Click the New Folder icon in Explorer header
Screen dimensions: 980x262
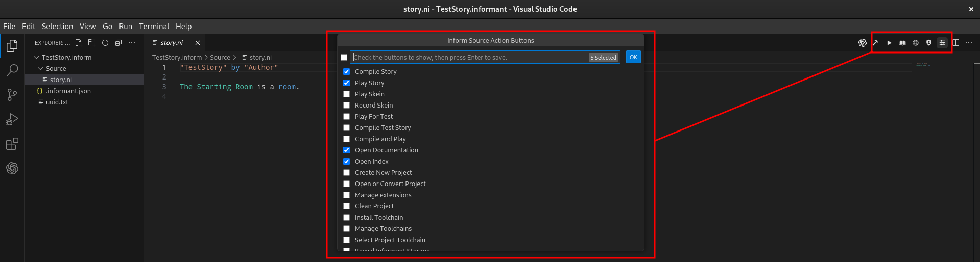pyautogui.click(x=92, y=43)
